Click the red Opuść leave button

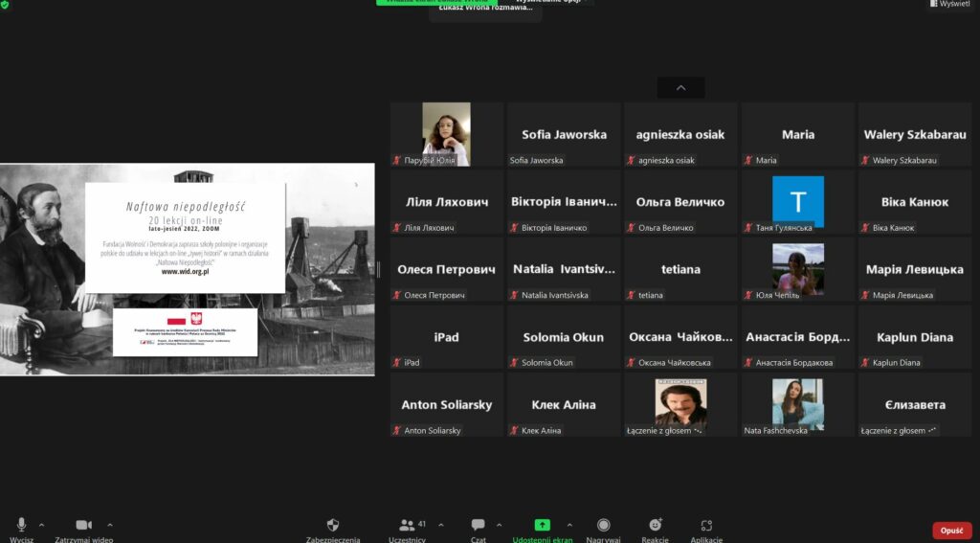click(951, 531)
